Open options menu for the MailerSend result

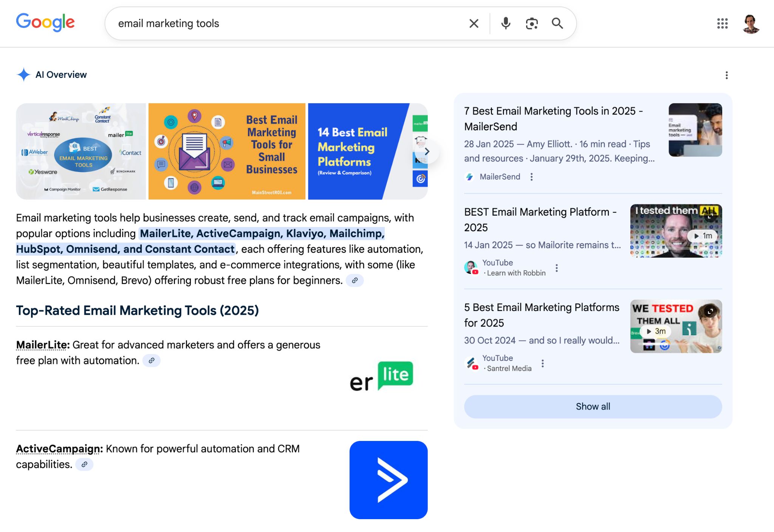[x=531, y=176]
